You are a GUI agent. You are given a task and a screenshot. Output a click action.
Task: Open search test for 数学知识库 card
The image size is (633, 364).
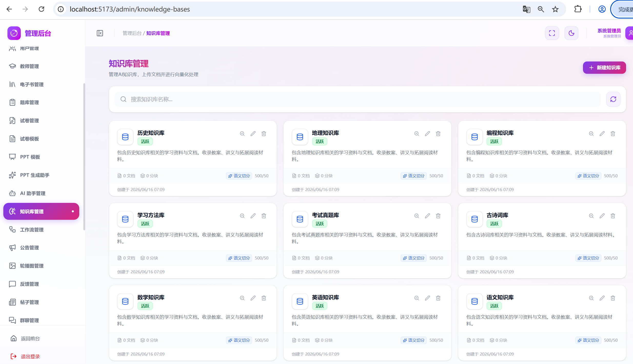click(x=242, y=298)
